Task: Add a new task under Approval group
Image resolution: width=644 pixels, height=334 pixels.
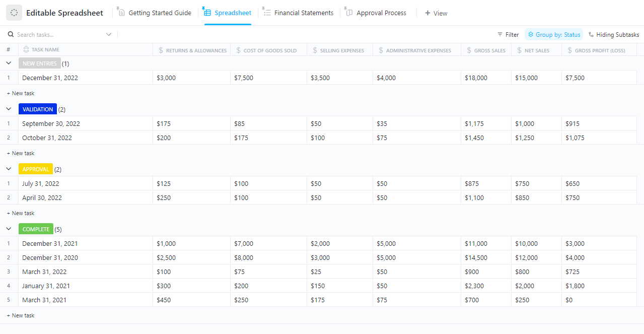Action: point(21,213)
